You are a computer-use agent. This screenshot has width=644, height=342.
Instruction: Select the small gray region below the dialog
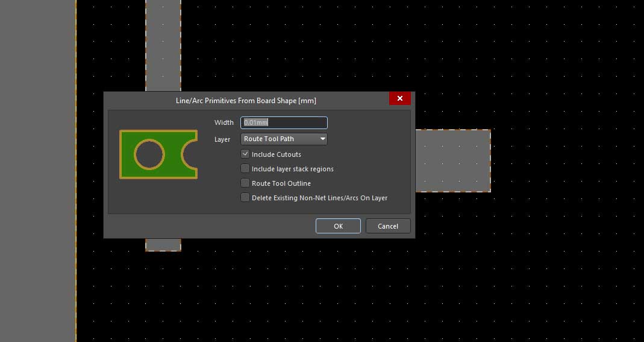pos(163,245)
